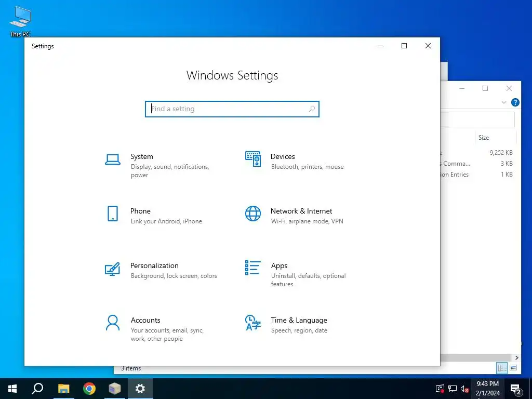
Task: Click 'Wi-Fi, airplane mode, VPN' description
Action: pyautogui.click(x=307, y=221)
